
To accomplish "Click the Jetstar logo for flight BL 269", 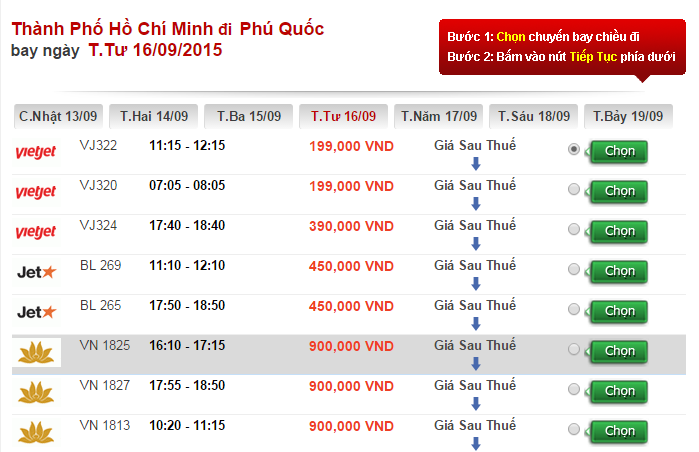I will tap(36, 271).
